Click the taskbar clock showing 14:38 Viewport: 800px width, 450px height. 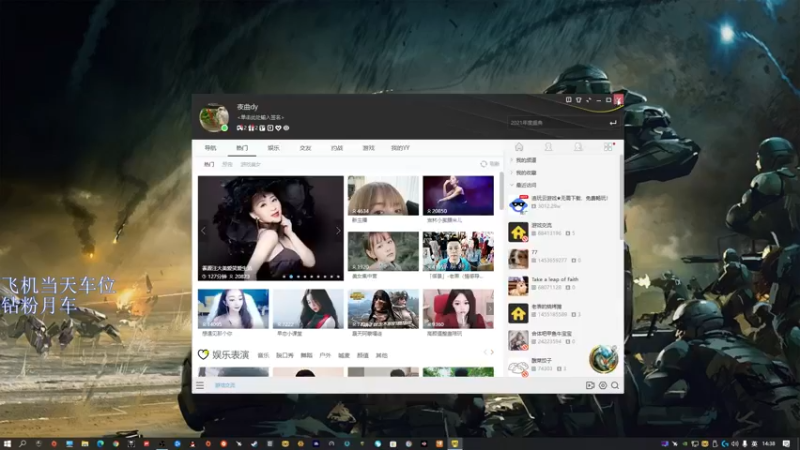pyautogui.click(x=769, y=444)
